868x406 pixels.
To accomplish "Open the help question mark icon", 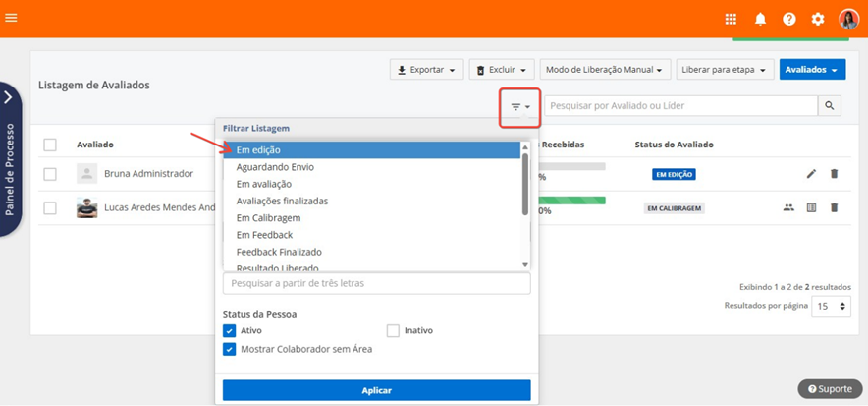I will 789,19.
